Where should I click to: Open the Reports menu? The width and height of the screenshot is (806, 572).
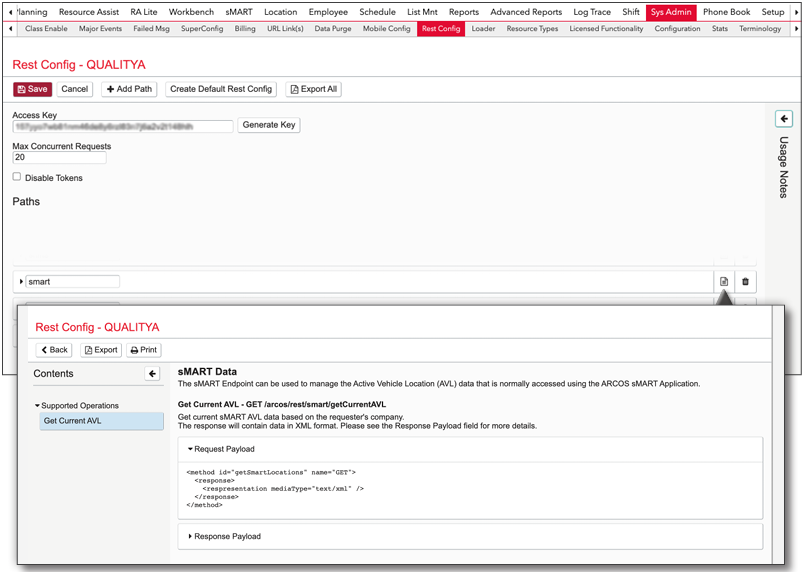point(464,12)
